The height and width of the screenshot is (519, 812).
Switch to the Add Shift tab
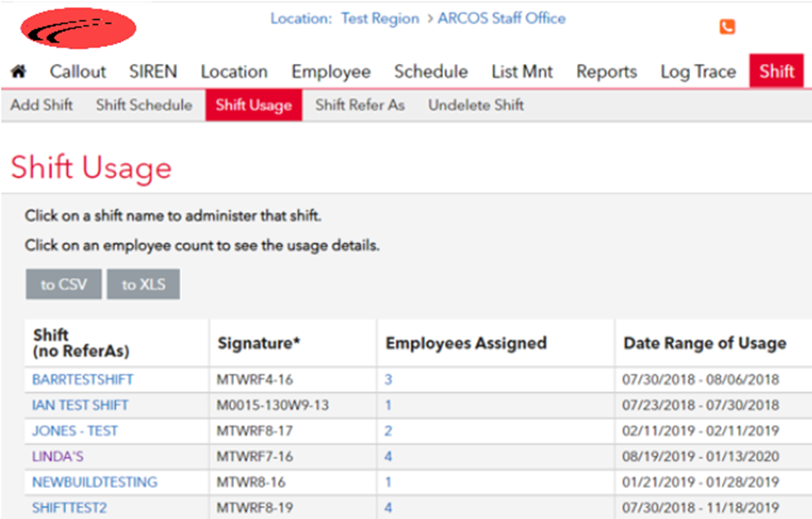point(42,105)
